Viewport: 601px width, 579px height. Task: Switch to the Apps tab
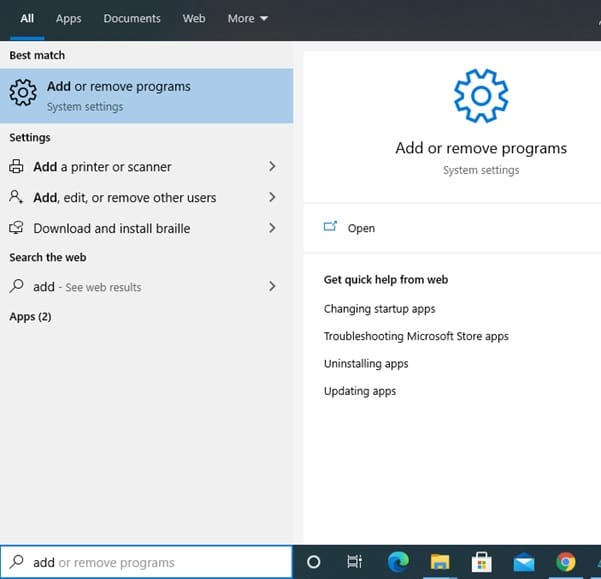69,18
